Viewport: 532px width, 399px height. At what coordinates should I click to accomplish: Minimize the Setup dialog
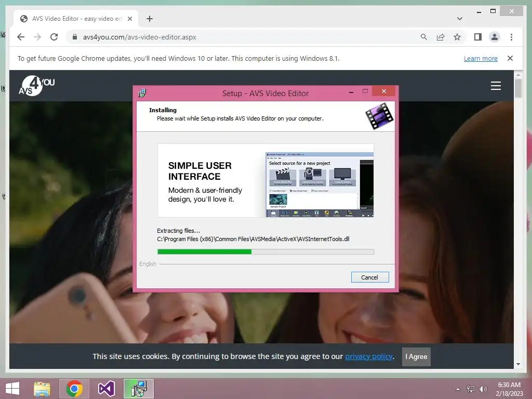click(x=351, y=91)
